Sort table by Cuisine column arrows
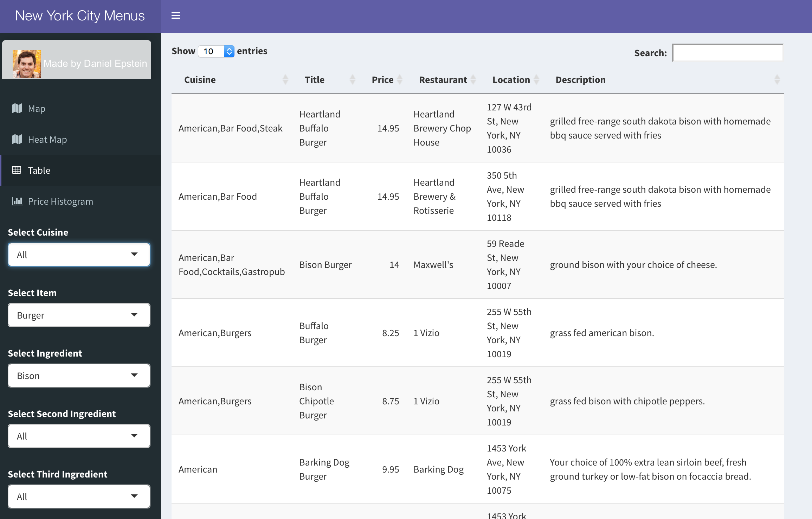This screenshot has width=812, height=519. pyautogui.click(x=285, y=80)
